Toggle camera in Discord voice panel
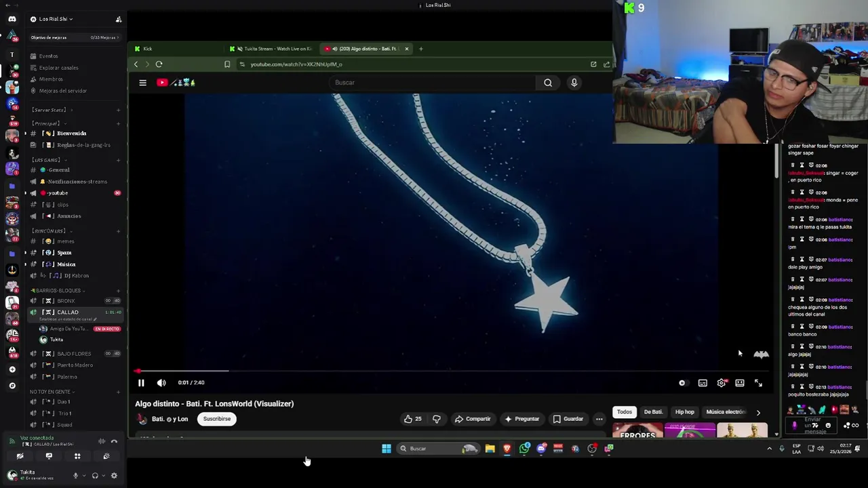 click(20, 456)
